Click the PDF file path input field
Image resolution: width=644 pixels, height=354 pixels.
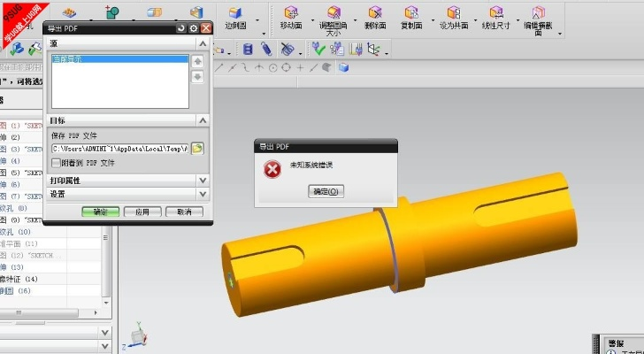click(x=119, y=148)
